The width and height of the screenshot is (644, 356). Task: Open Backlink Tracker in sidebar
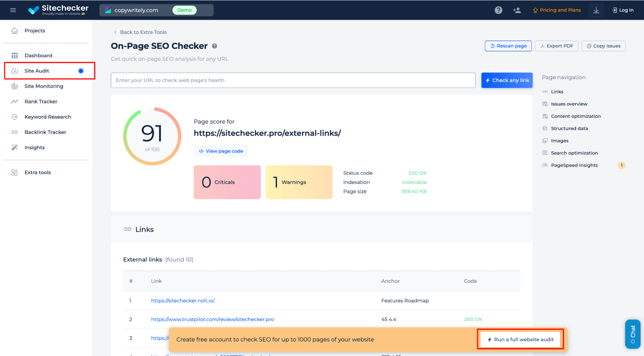tap(45, 132)
